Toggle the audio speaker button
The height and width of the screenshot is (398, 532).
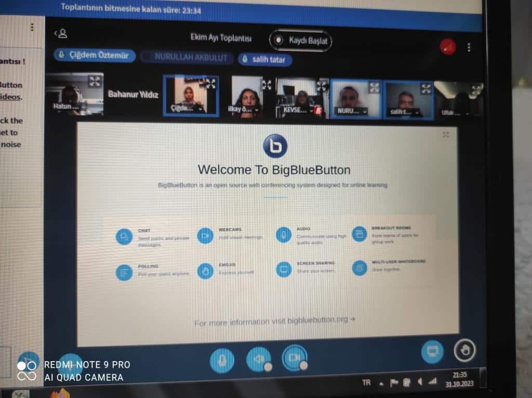click(259, 359)
